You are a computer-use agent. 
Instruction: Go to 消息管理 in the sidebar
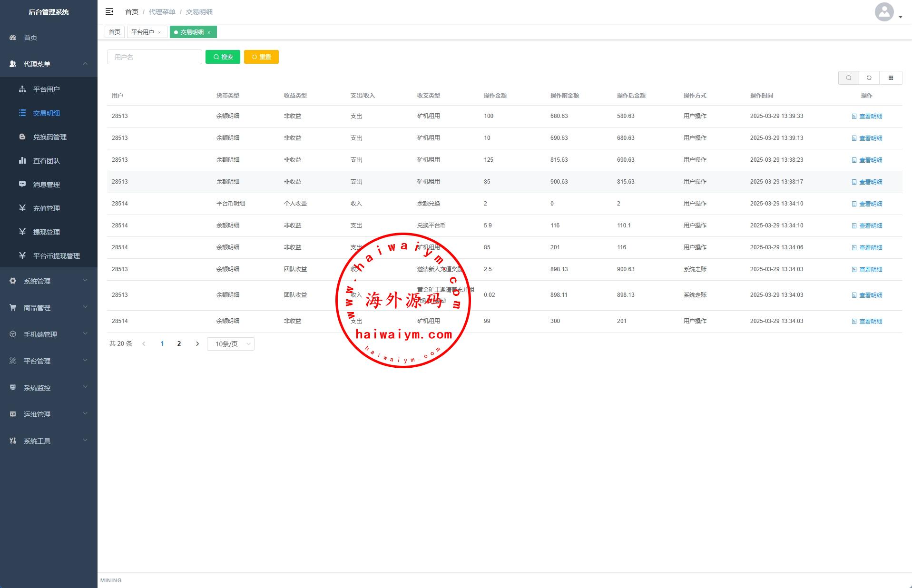pyautogui.click(x=46, y=185)
